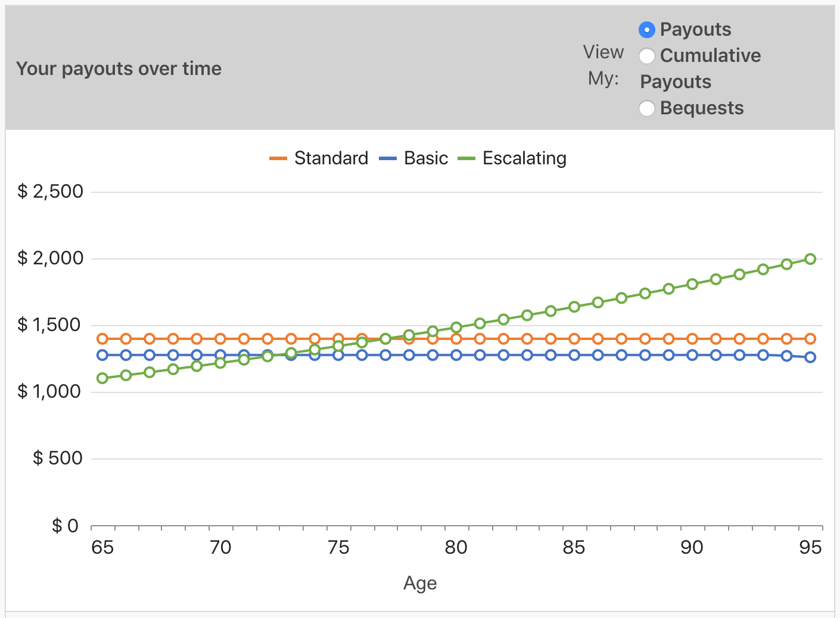840x618 pixels.
Task: Select the Cumulative Payouts radio option
Action: pos(646,56)
